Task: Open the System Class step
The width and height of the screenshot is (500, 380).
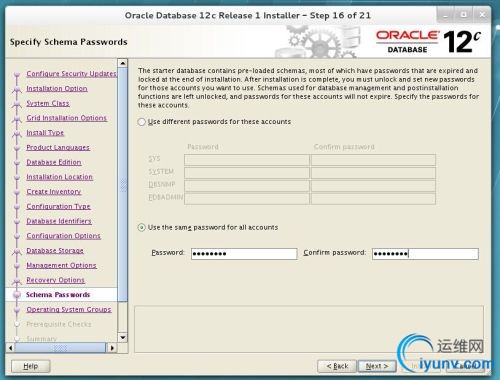Action: pos(48,103)
